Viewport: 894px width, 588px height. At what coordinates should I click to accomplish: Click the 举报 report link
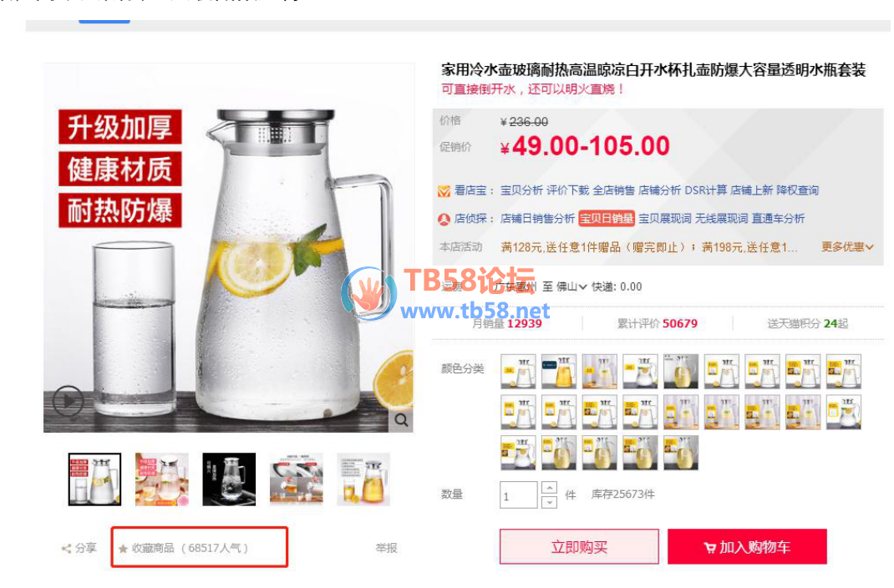(387, 548)
